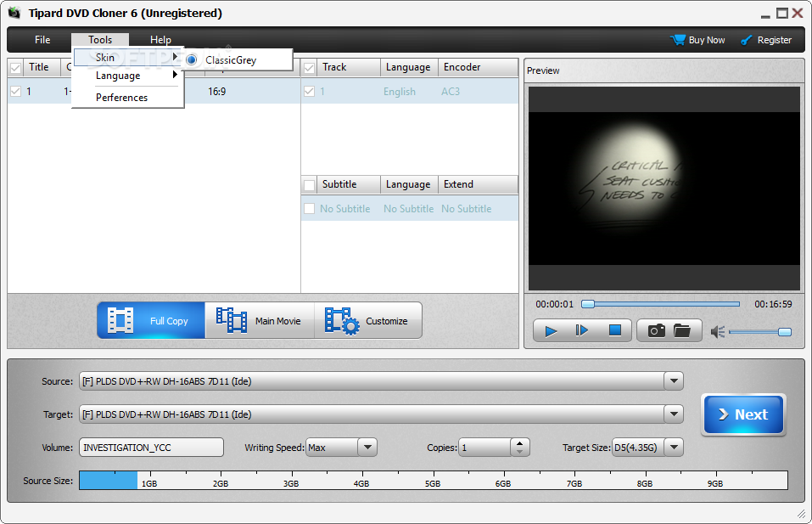This screenshot has height=524, width=812.
Task: Expand the Language submenu
Action: (x=127, y=76)
